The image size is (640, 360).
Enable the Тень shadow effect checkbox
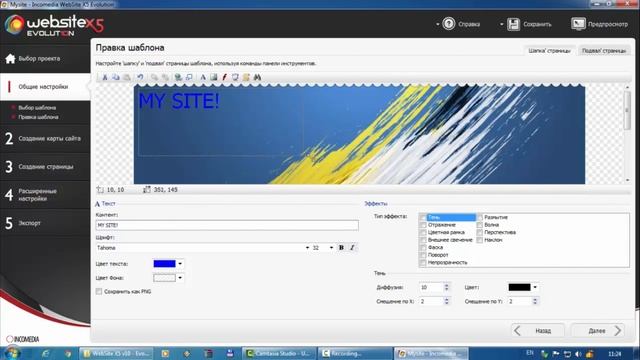coord(423,218)
